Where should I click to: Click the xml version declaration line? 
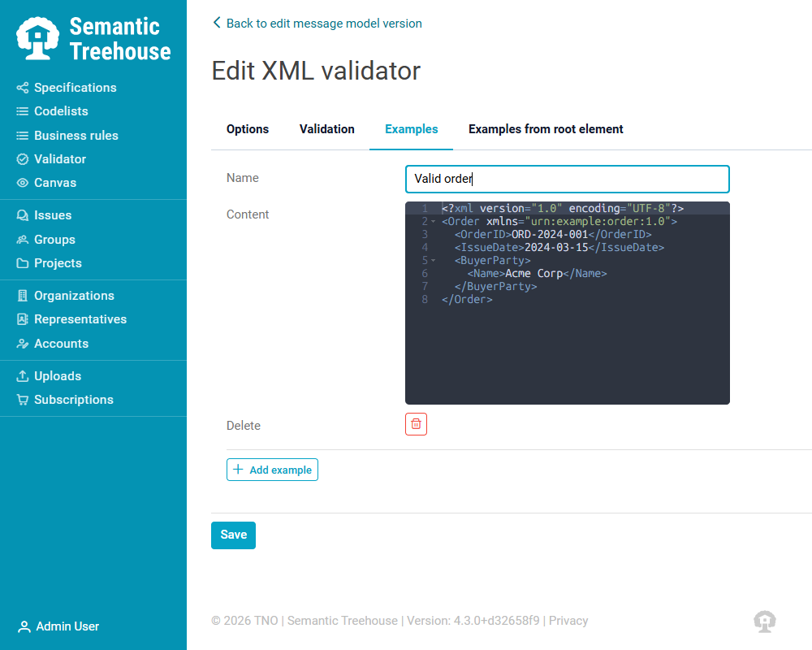pyautogui.click(x=563, y=208)
